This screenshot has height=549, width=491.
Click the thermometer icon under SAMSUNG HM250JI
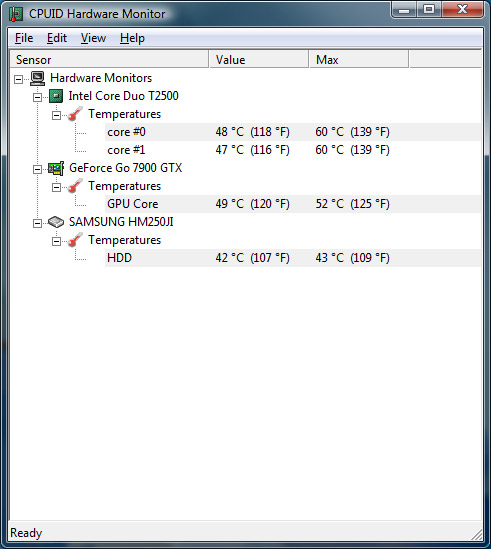[75, 240]
